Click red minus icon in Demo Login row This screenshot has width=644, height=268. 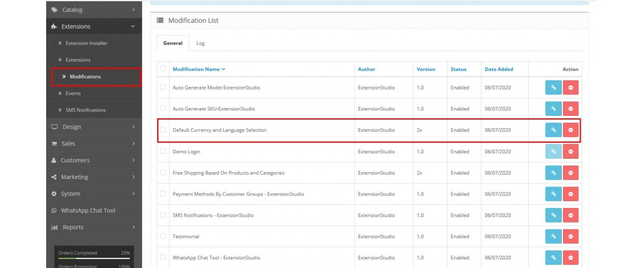point(570,152)
